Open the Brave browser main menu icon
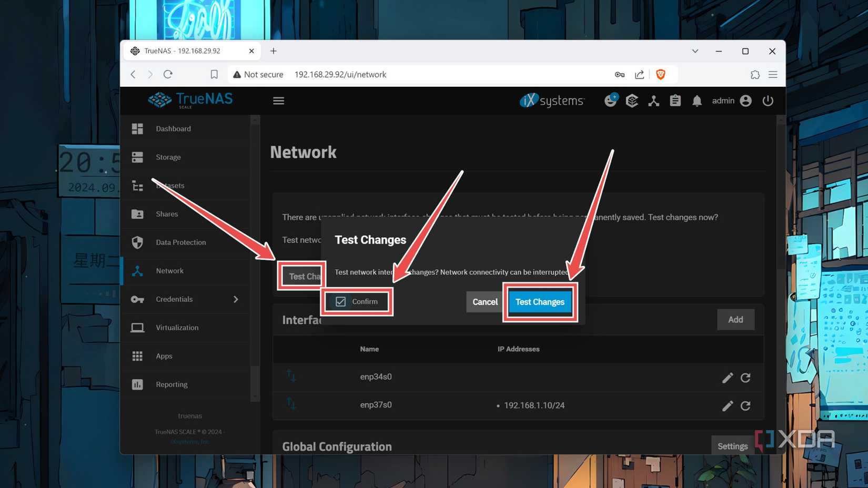The width and height of the screenshot is (868, 488). 773,75
